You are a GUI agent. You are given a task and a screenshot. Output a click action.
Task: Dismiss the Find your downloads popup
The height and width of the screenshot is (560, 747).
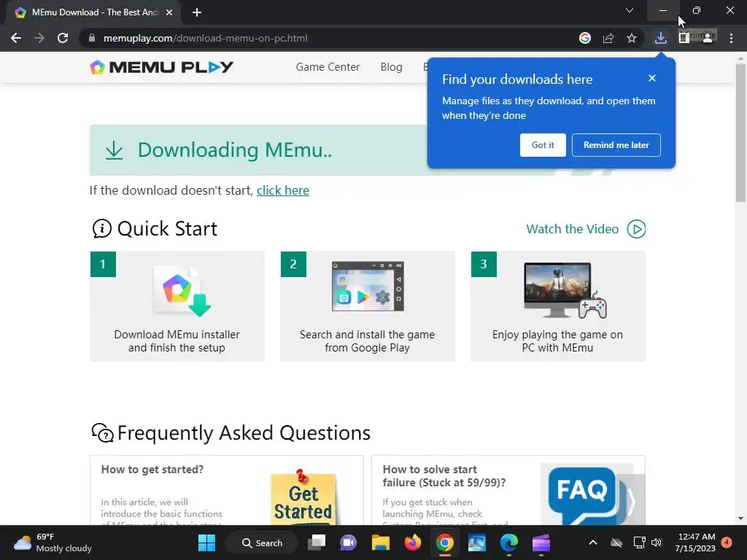pyautogui.click(x=652, y=78)
